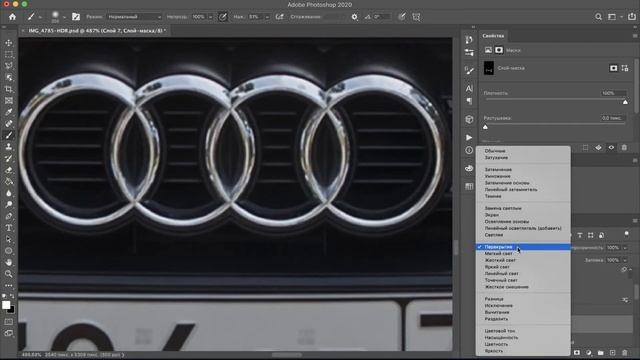Open the flow percentage dropdown arrow
The width and height of the screenshot is (640, 360).
[267, 17]
